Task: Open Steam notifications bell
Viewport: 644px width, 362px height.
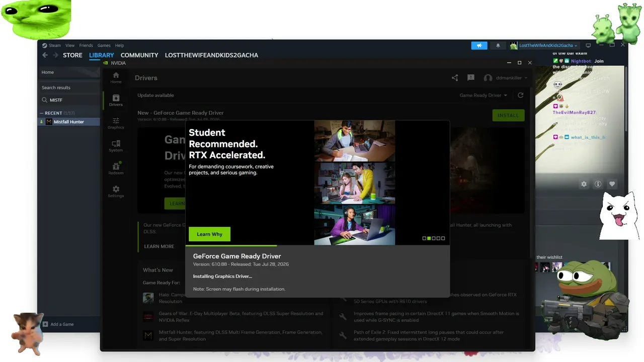Action: (x=498, y=46)
